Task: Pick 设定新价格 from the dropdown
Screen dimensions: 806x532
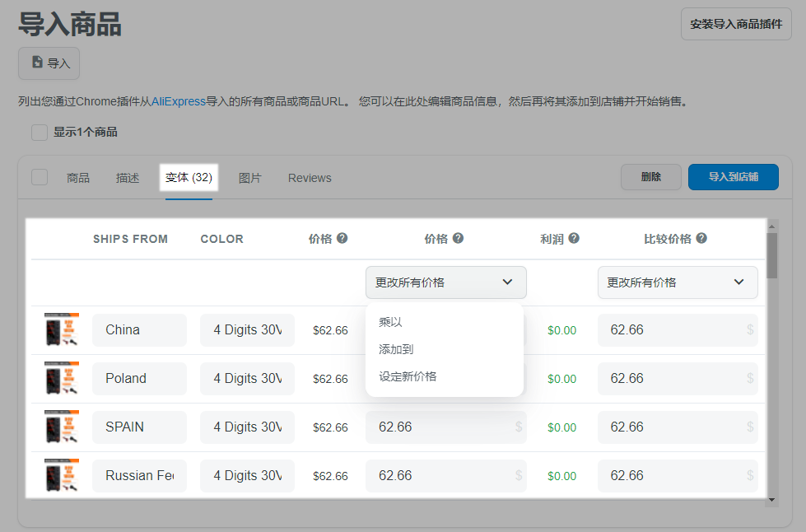Action: click(408, 376)
